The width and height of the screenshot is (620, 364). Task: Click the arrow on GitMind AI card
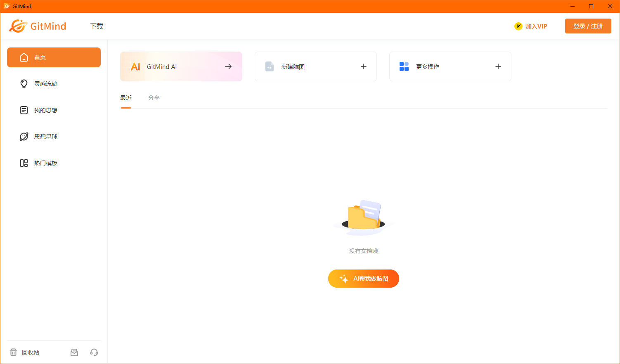(x=228, y=66)
